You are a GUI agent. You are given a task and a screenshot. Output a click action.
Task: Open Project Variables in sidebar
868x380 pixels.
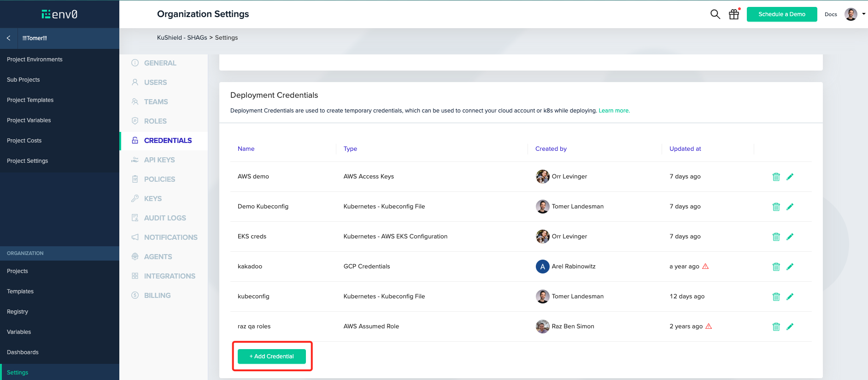[29, 120]
